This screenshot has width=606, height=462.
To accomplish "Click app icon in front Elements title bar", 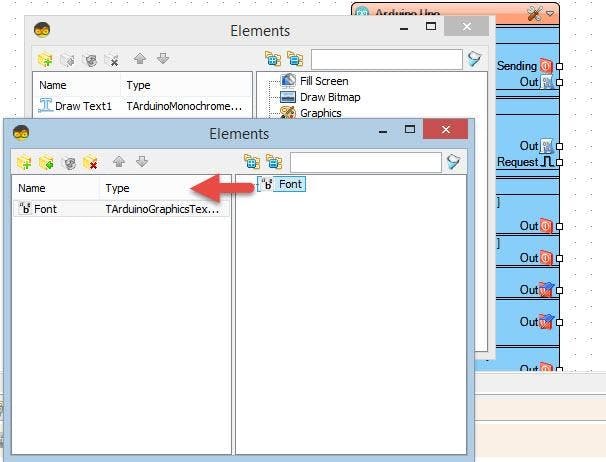I will [21, 133].
